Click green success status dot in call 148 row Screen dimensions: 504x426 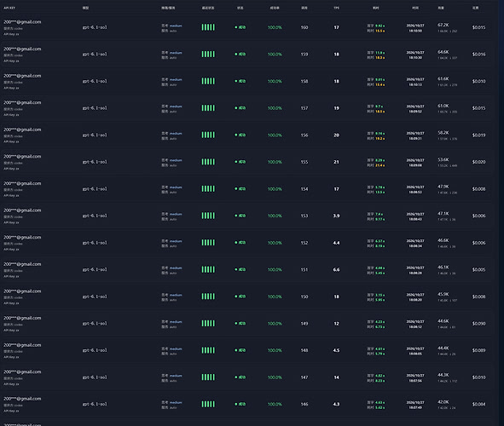click(x=236, y=350)
